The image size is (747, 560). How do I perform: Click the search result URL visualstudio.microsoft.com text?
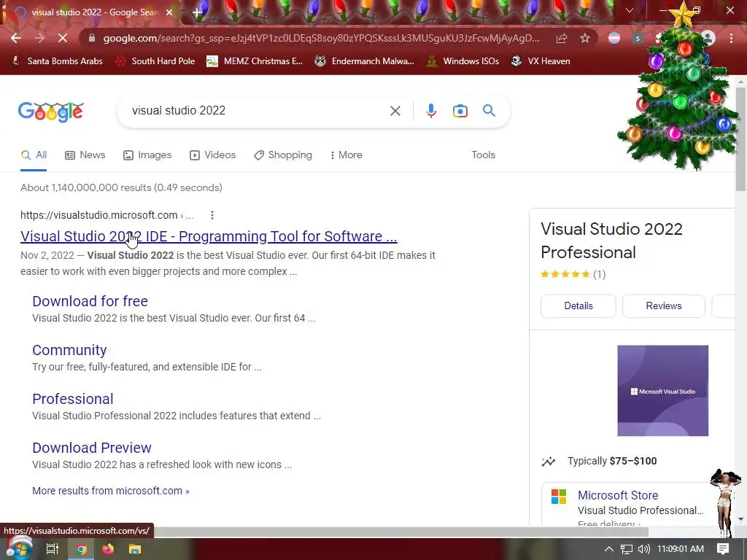point(99,215)
